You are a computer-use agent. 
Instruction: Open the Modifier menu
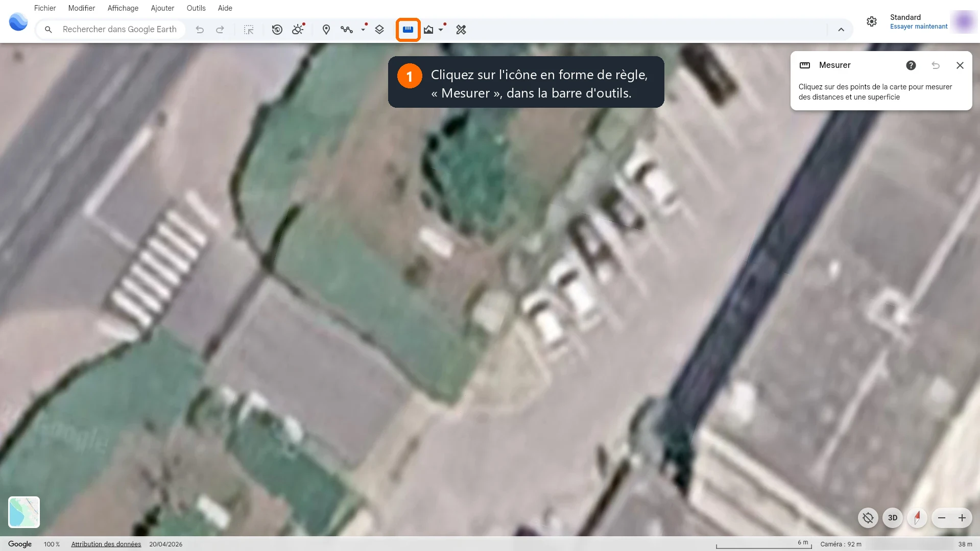coord(82,8)
